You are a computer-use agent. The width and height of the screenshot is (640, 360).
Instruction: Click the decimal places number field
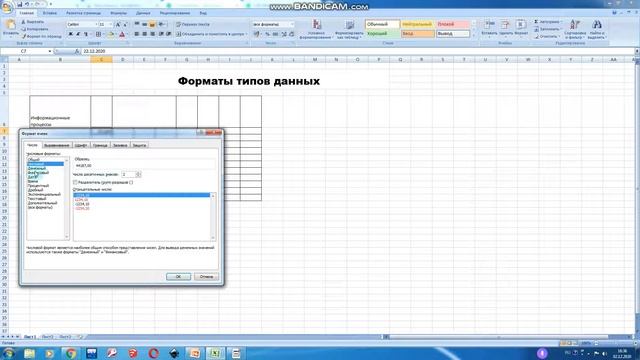128,174
